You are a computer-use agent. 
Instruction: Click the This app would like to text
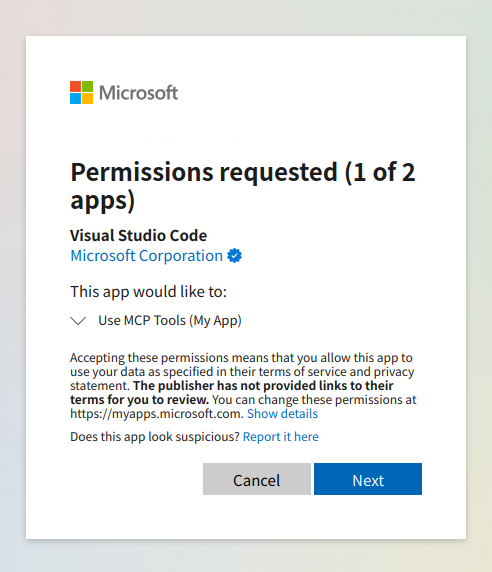(x=148, y=292)
